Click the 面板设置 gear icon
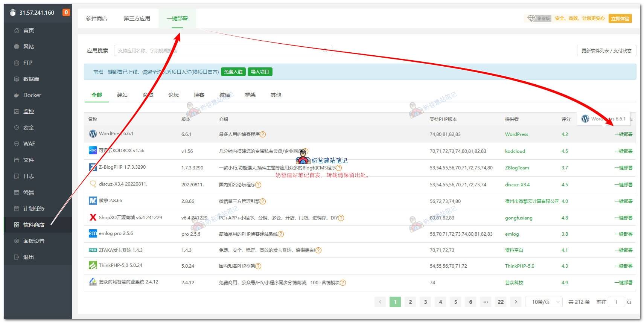Image resolution: width=644 pixels, height=323 pixels. click(17, 241)
